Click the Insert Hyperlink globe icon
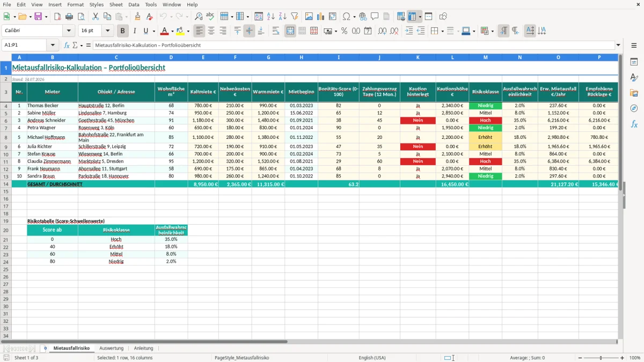Viewport: 644px width, 362px height. coord(363,17)
